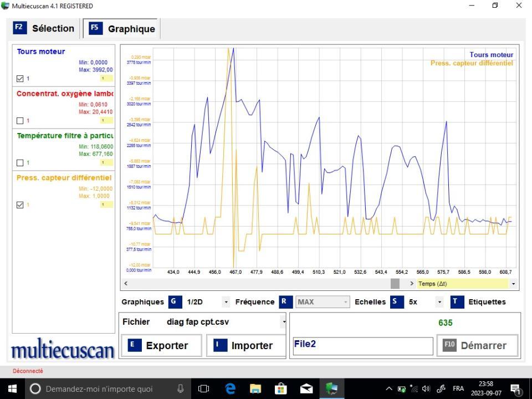Click the Multiecuscan icon in the title bar
Image resolution: width=532 pixels, height=399 pixels.
(x=5, y=6)
